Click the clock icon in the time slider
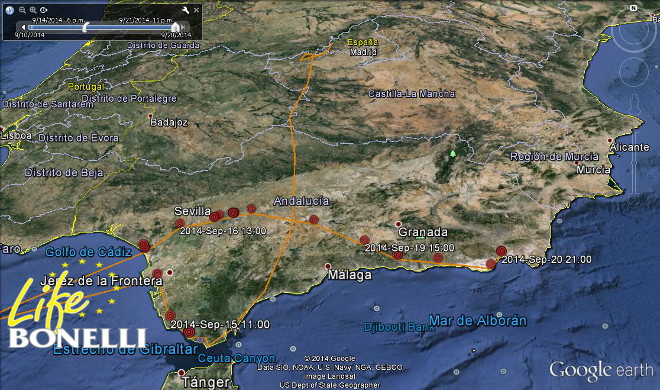 click(x=10, y=10)
